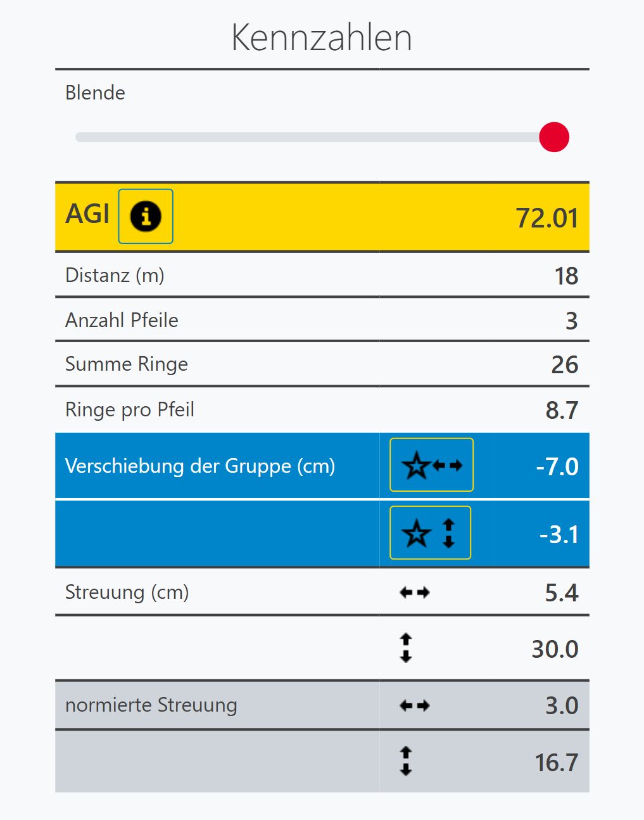The height and width of the screenshot is (820, 644).
Task: Click the vertical shift value -3.1
Action: [559, 535]
